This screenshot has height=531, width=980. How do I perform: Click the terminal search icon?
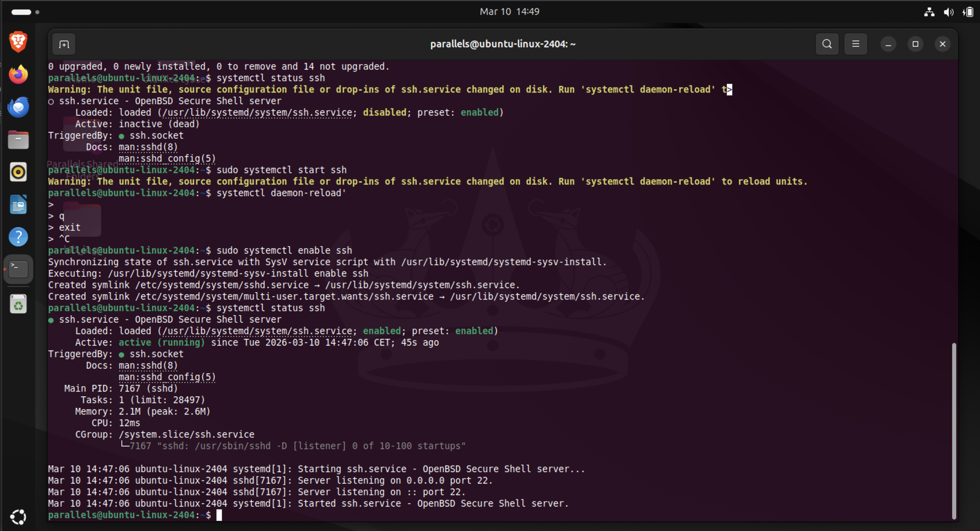[x=827, y=44]
